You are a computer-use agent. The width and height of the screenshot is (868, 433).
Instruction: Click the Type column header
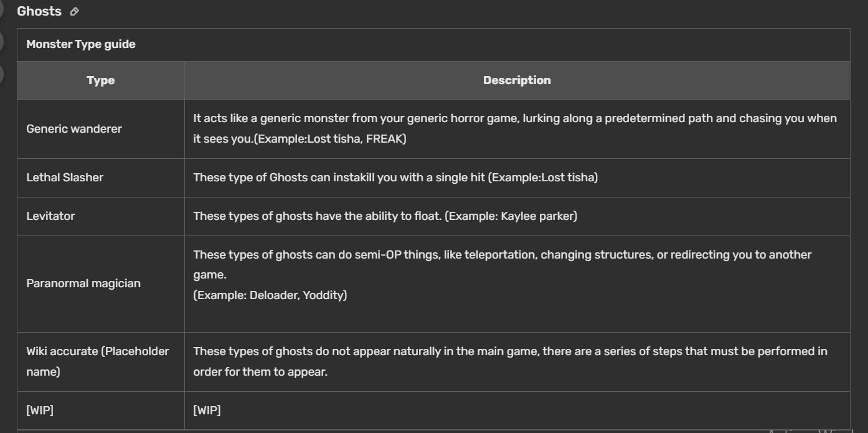(101, 80)
